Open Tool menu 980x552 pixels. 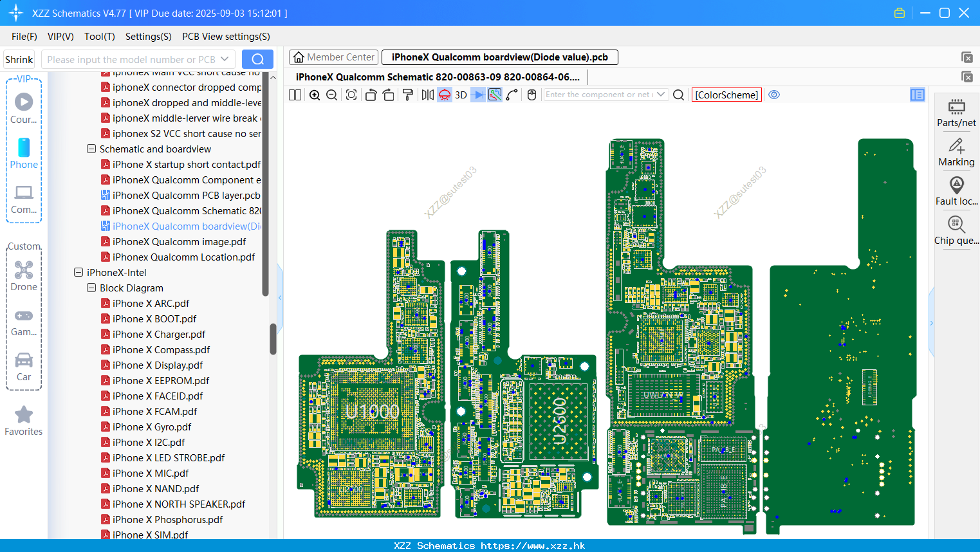100,37
